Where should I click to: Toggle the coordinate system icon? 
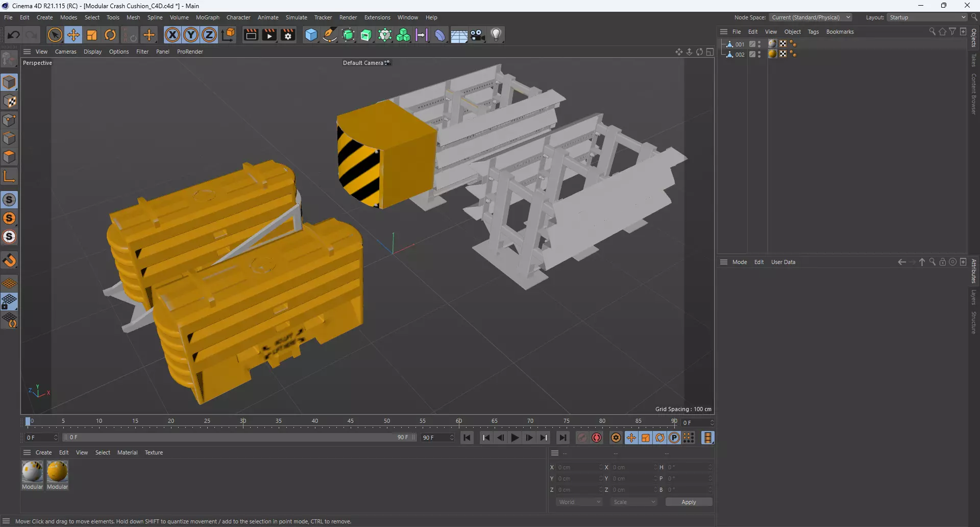pyautogui.click(x=229, y=35)
